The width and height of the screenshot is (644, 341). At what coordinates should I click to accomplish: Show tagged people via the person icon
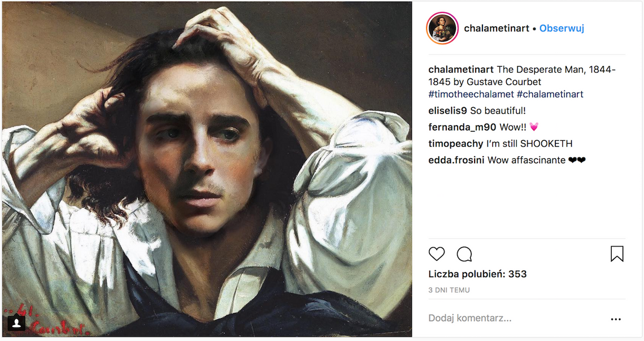pos(17,322)
